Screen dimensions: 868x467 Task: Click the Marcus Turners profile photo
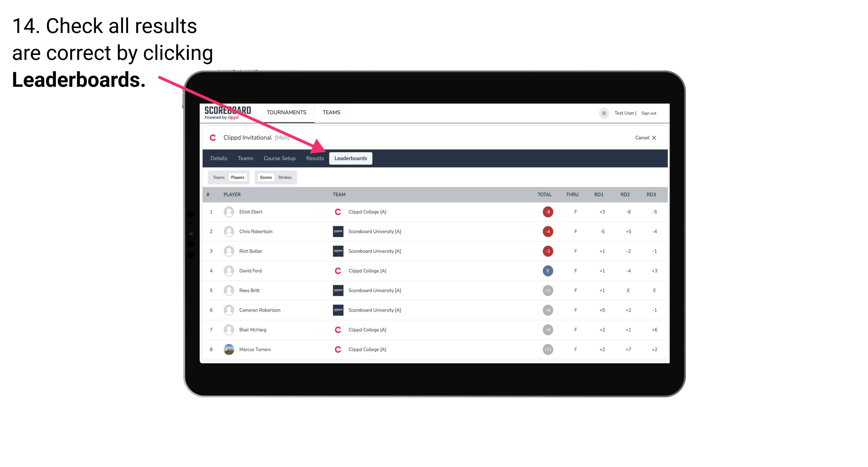coord(228,350)
